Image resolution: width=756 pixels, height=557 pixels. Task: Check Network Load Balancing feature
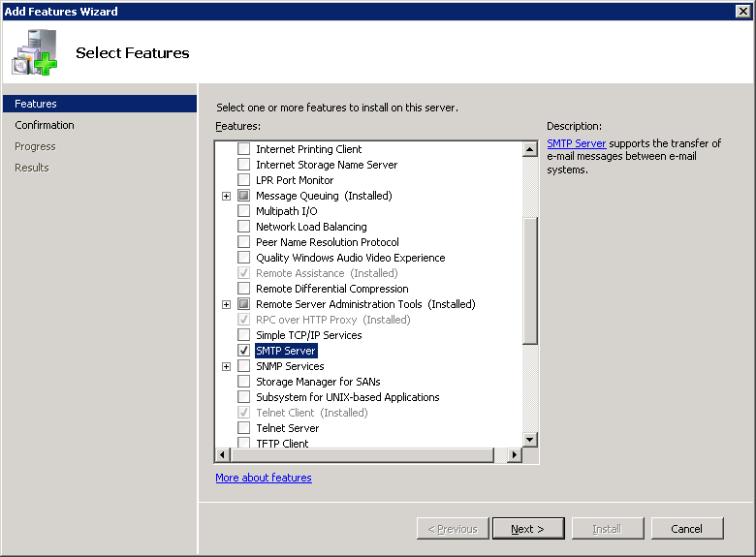[x=244, y=227]
